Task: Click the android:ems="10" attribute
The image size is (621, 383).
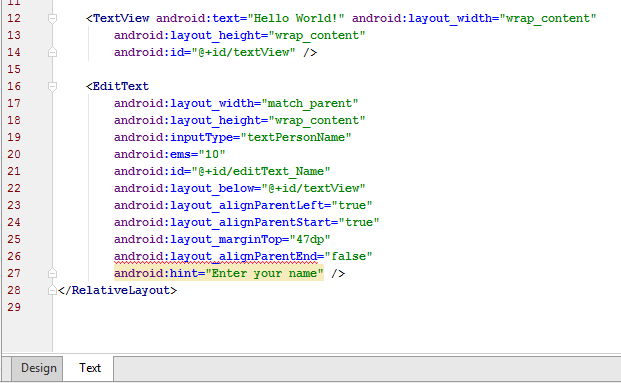Action: [x=170, y=154]
